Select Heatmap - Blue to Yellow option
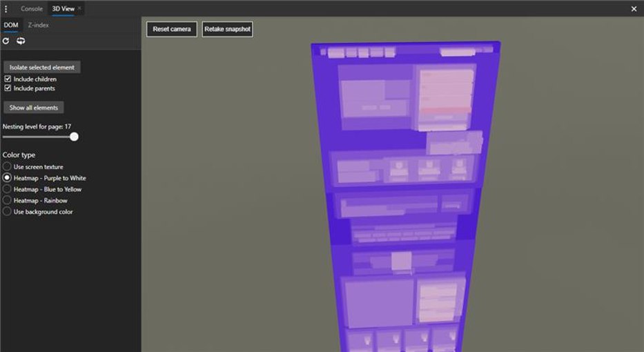 [x=7, y=189]
